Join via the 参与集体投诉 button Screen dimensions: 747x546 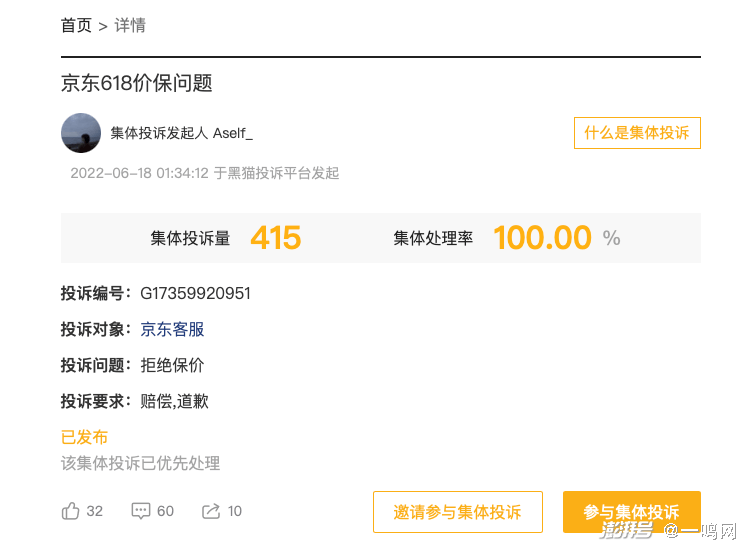(631, 512)
